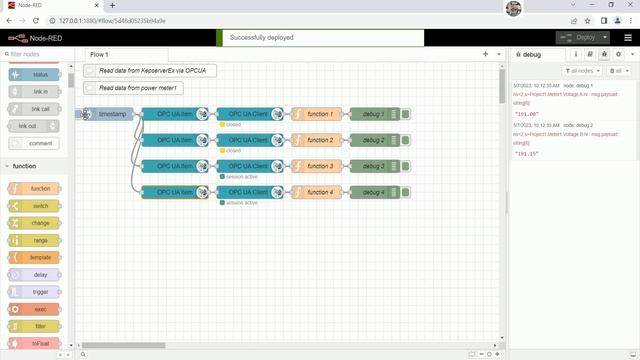Click debug message value "191.00"

tap(527, 114)
